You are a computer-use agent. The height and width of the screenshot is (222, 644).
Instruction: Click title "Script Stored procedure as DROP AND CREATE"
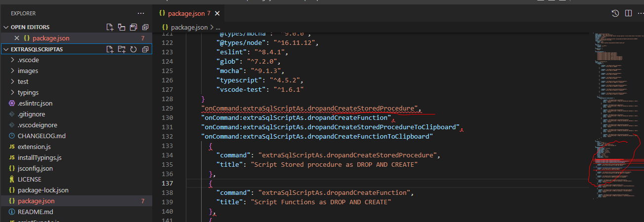(x=334, y=164)
